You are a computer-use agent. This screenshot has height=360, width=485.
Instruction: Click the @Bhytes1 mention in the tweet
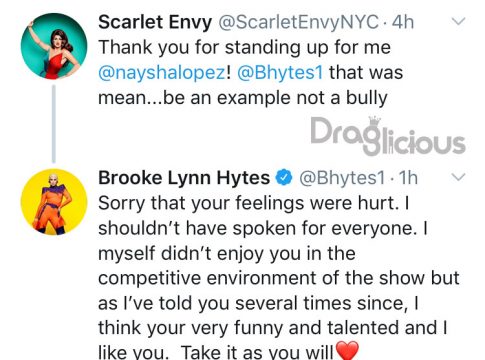pos(280,73)
